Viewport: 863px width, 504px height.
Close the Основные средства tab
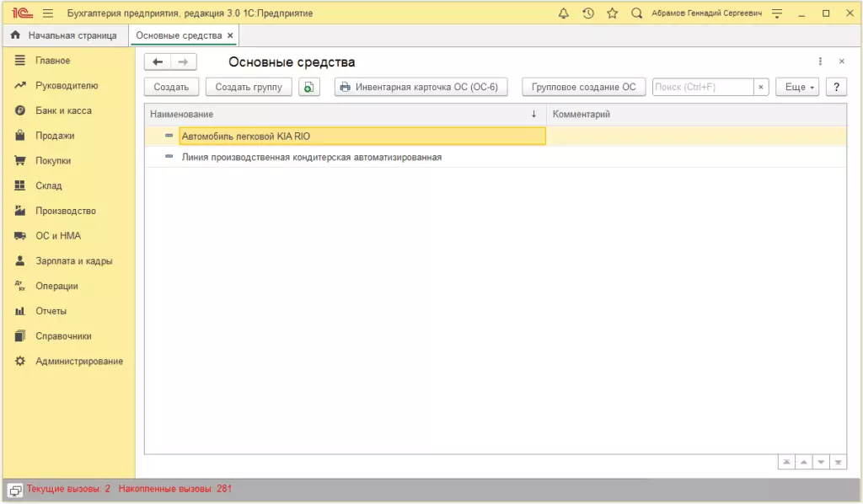230,35
